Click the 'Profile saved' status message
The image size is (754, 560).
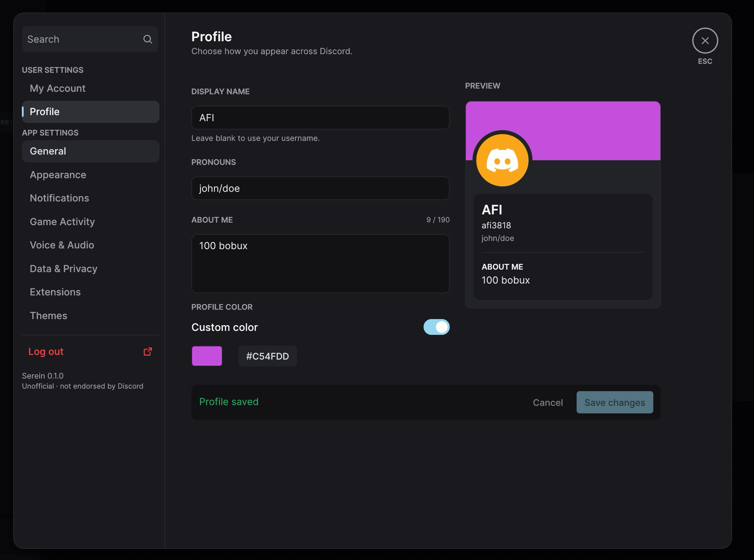tap(229, 402)
